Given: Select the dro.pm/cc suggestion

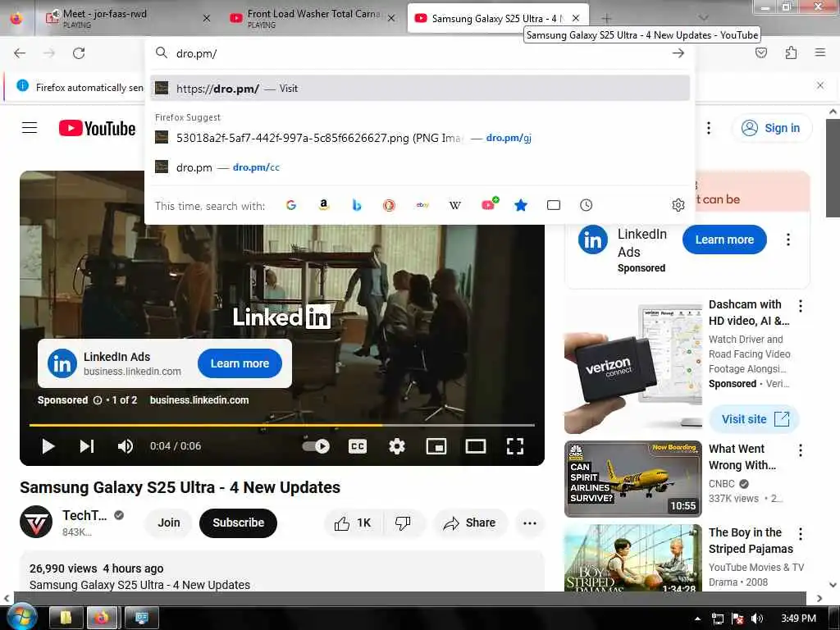Looking at the screenshot, I should (419, 167).
